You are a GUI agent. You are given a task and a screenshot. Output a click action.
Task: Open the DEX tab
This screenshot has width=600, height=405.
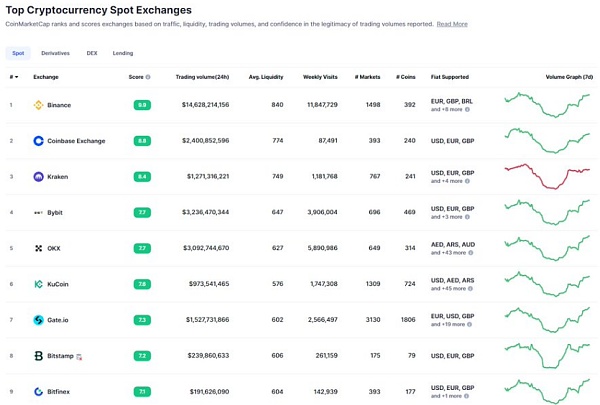coord(92,52)
